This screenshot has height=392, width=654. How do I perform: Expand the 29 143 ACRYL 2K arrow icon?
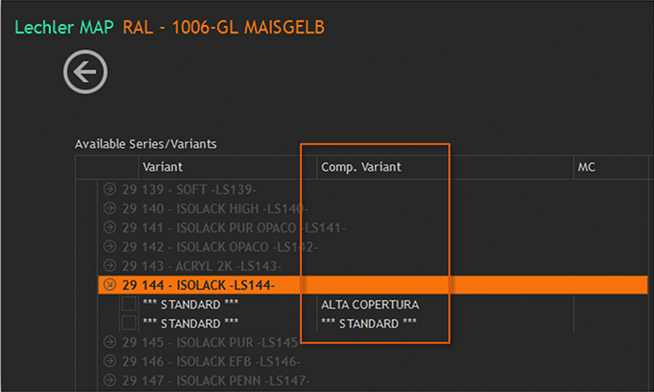coord(110,265)
